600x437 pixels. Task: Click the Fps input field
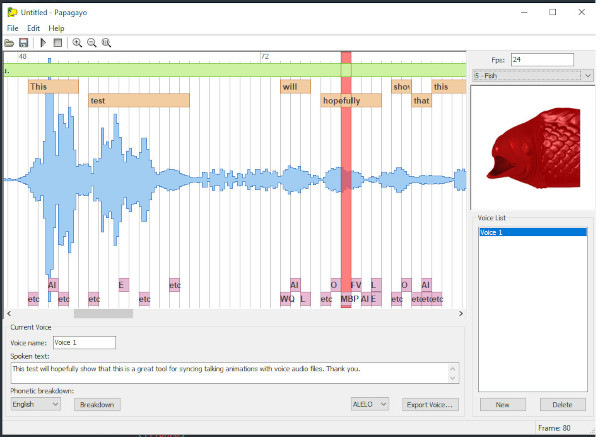coord(542,59)
